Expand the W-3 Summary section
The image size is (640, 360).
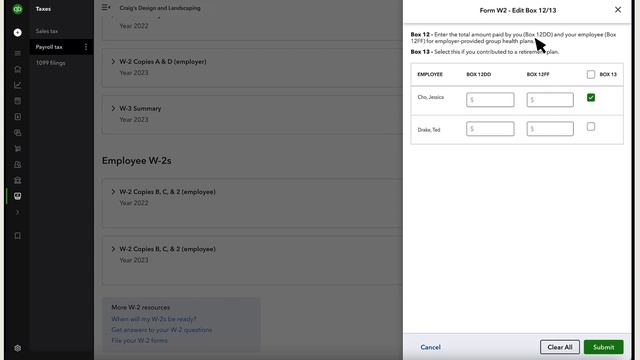(x=113, y=109)
